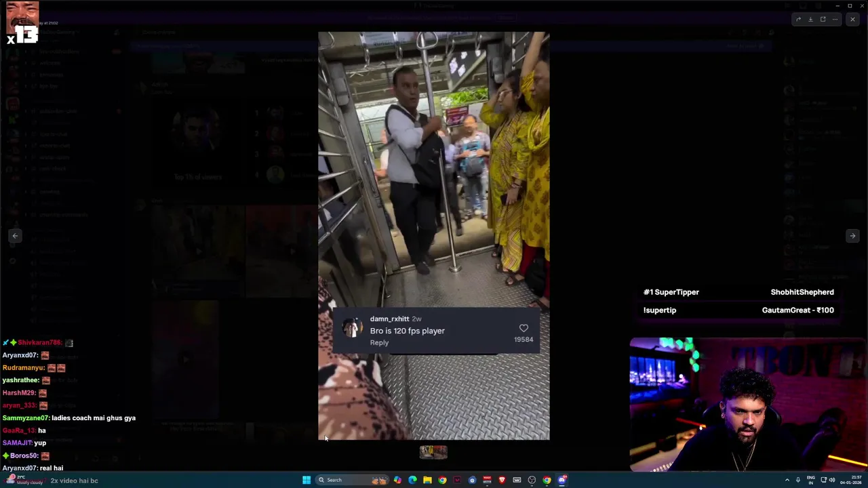
Task: Go to previous media with left arrow
Action: pyautogui.click(x=15, y=236)
